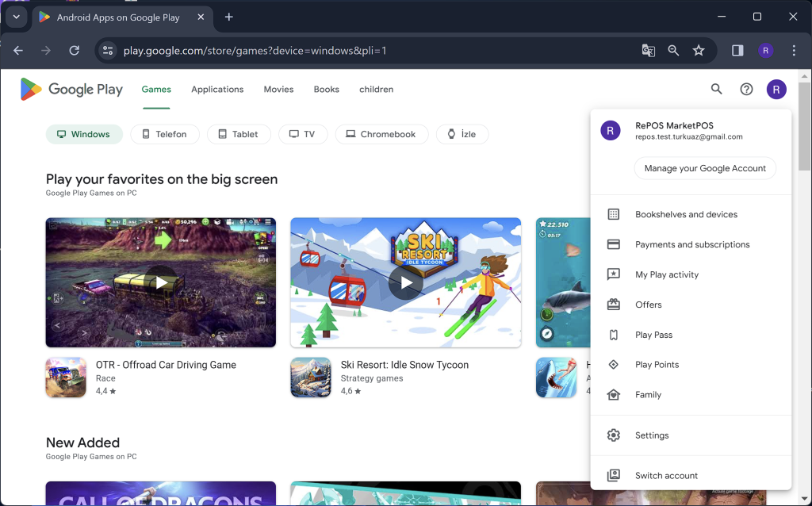
Task: Select the Windows device filter chip
Action: (x=84, y=134)
